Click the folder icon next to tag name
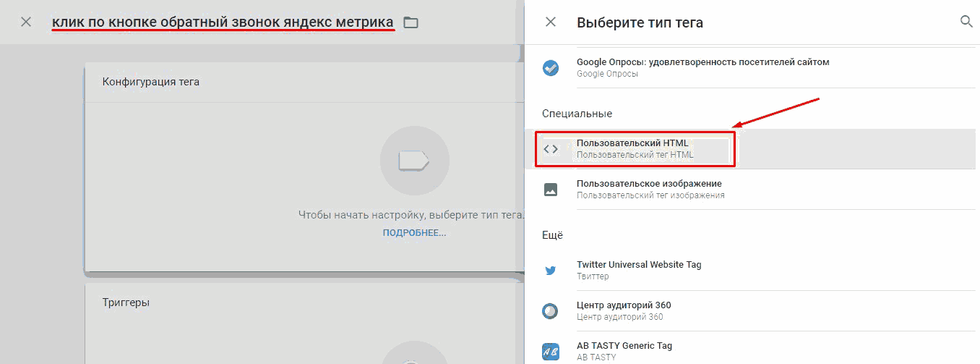Screen dimensions: 980x364 click(x=411, y=22)
